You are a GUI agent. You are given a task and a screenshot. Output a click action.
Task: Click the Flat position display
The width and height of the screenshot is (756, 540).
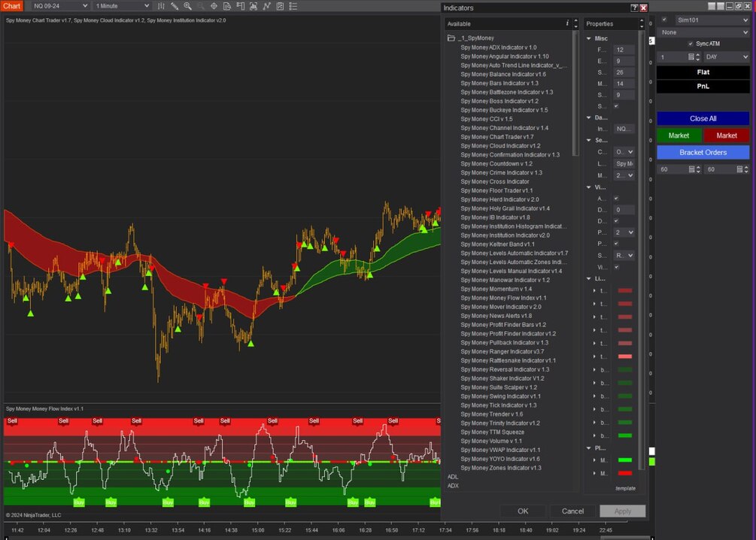[703, 72]
